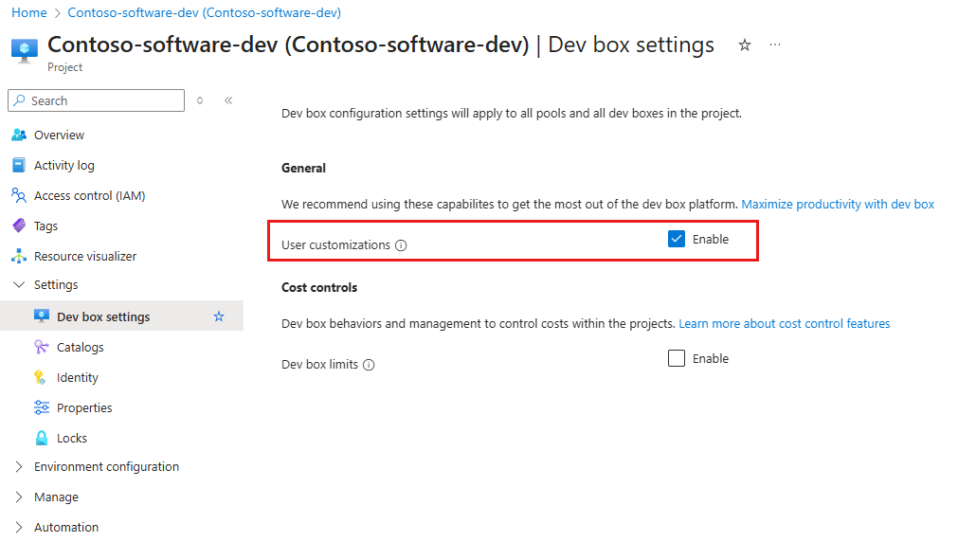Go to Home breadcrumb
976x560 pixels.
point(29,12)
